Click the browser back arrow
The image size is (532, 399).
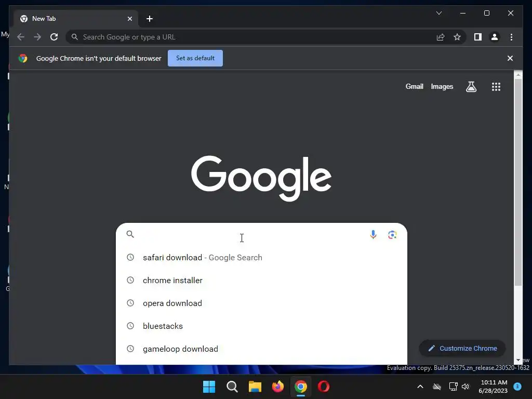click(21, 37)
